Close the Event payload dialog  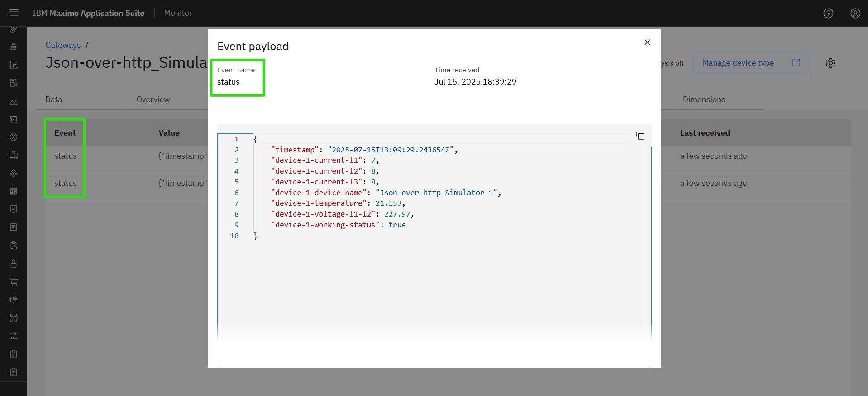[647, 42]
